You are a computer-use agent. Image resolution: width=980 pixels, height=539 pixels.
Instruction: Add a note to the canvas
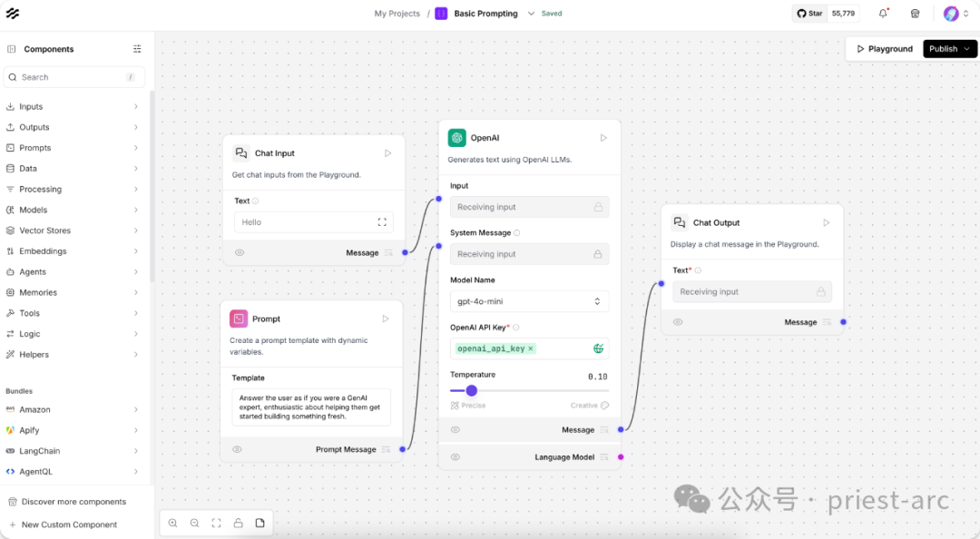260,524
